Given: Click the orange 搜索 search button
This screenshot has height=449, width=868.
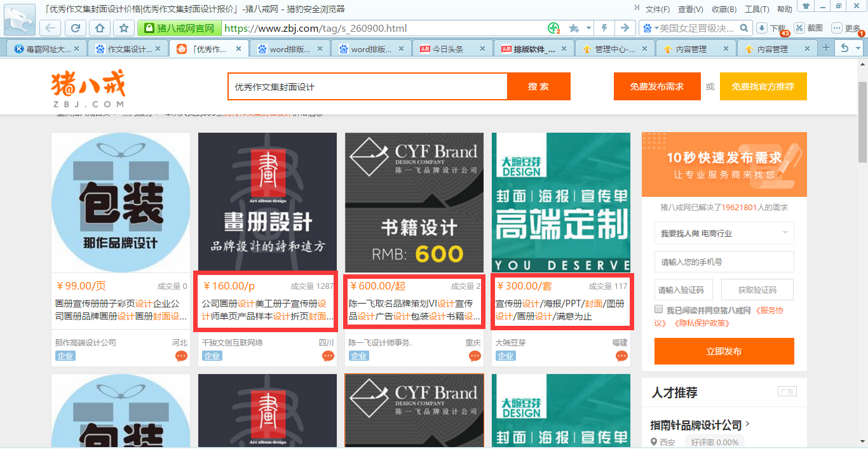Looking at the screenshot, I should point(538,86).
